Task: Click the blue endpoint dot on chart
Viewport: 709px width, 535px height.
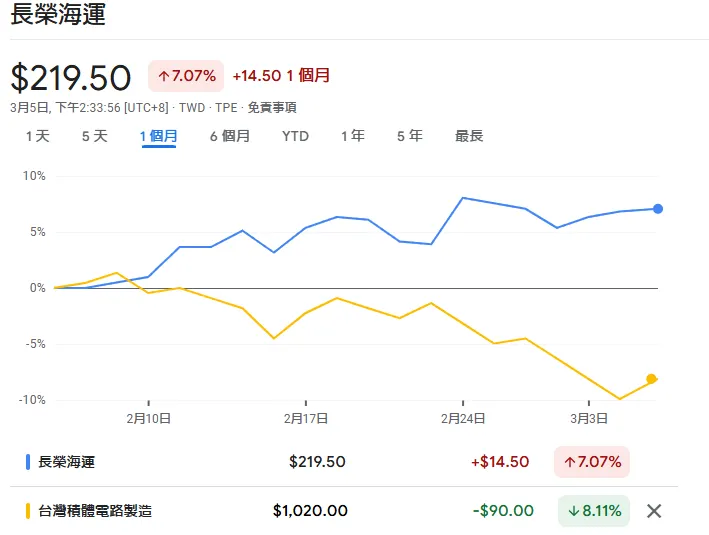Action: [658, 209]
